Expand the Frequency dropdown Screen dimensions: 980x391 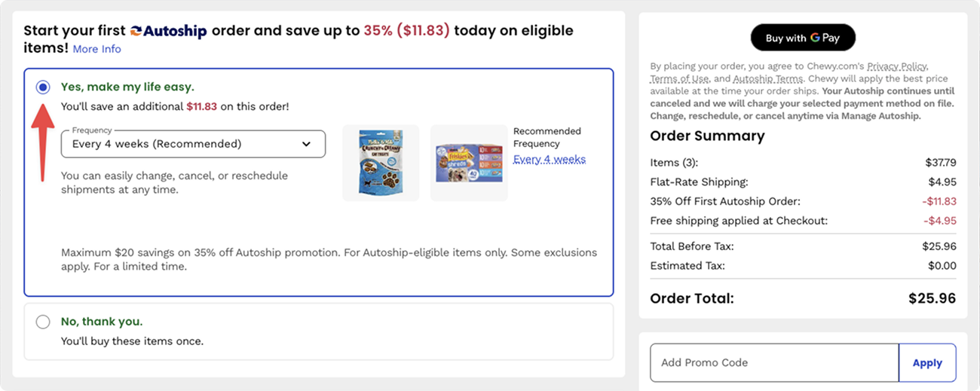pos(193,144)
